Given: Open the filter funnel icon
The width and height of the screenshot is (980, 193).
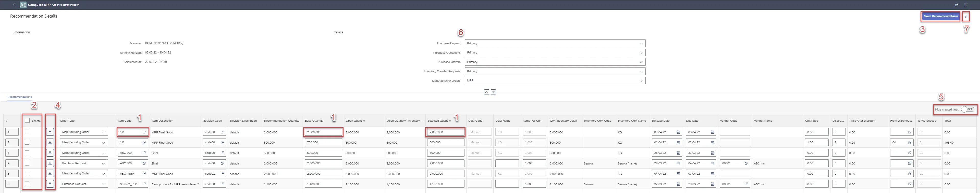Looking at the screenshot, I should pos(965,16).
